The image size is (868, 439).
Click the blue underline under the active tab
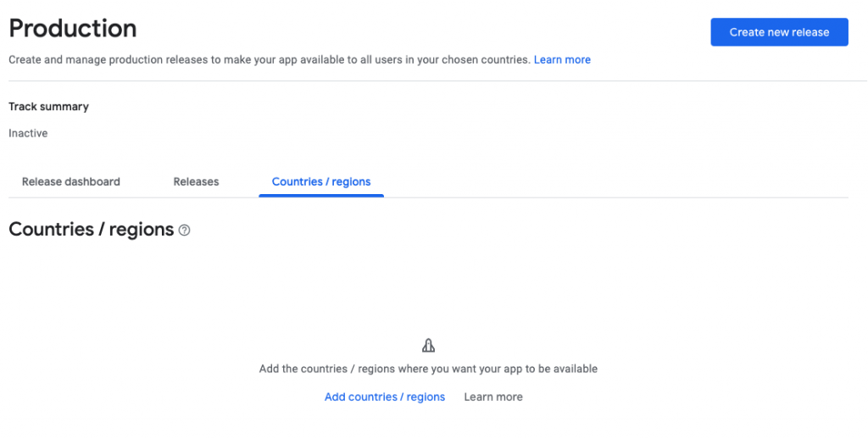click(x=321, y=196)
